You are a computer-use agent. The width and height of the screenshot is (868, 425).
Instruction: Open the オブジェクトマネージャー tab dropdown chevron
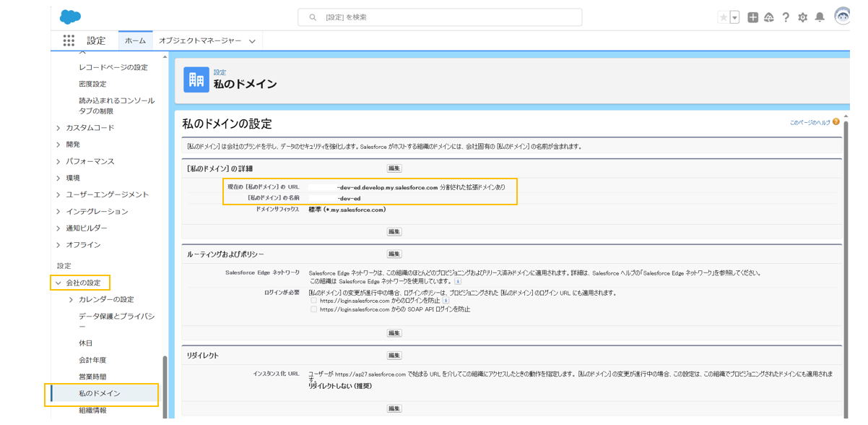pos(252,42)
